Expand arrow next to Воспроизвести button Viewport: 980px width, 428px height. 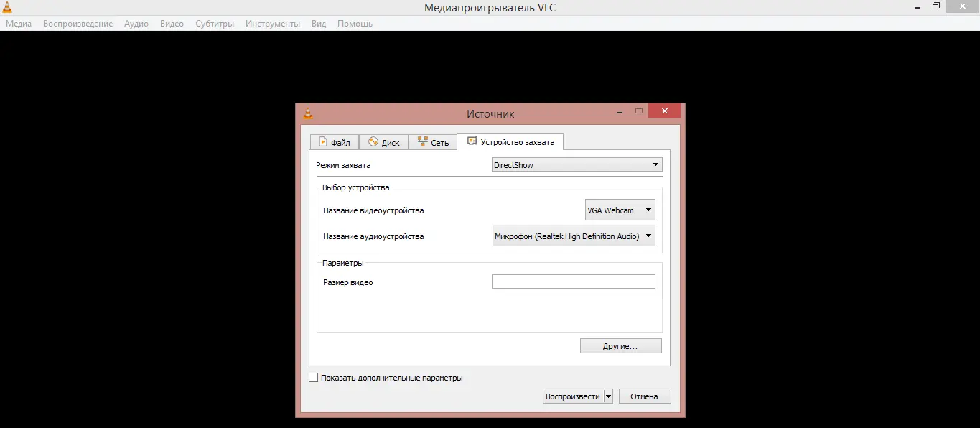coord(608,396)
